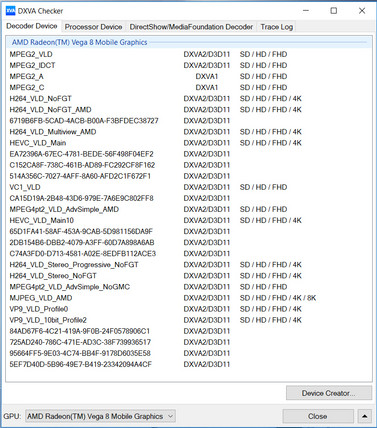The image size is (377, 428).
Task: Click the GPU: label at the bottom left
Action: coord(12,416)
